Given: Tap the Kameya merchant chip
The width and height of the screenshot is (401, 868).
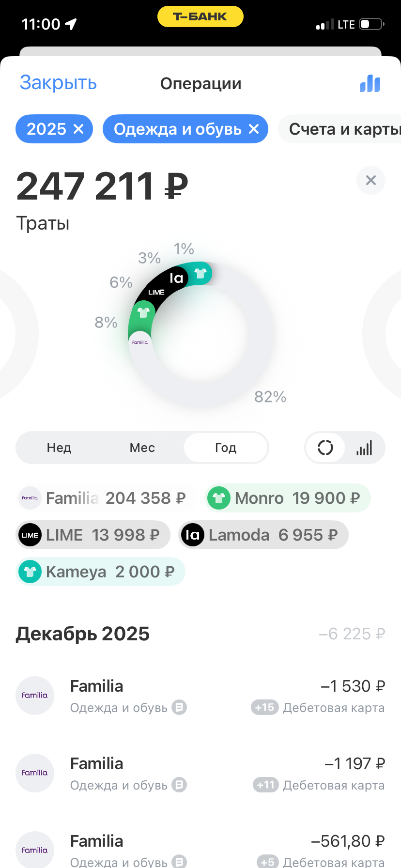Looking at the screenshot, I should 100,572.
